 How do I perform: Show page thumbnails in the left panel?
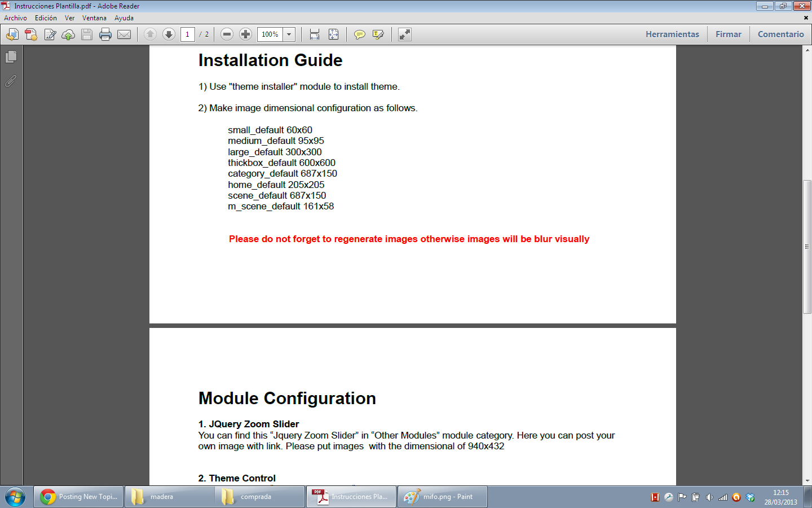click(x=11, y=57)
